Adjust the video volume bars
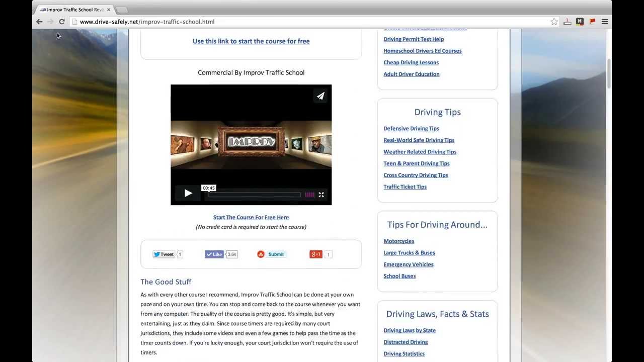This screenshot has height=362, width=644. 309,195
